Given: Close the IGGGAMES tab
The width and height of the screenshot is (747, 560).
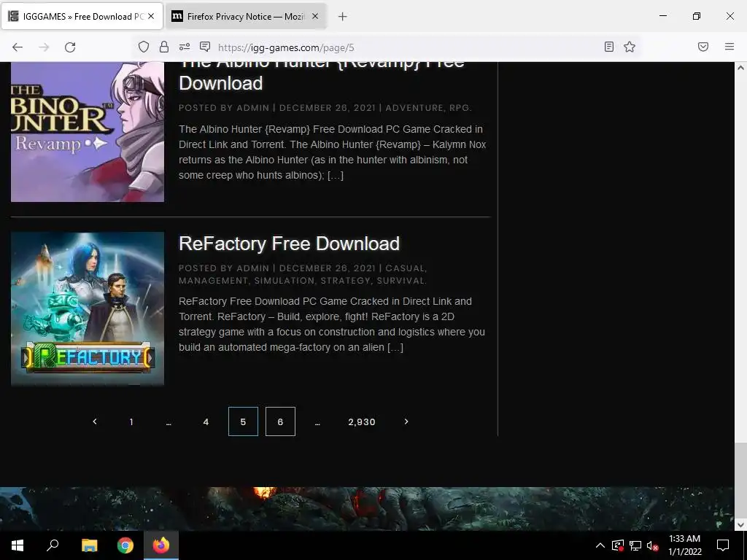Looking at the screenshot, I should click(x=151, y=16).
